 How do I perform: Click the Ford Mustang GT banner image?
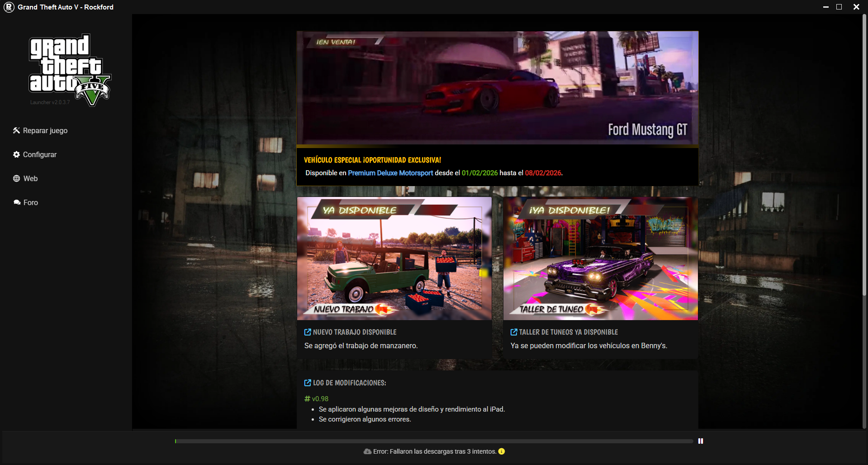tap(497, 88)
